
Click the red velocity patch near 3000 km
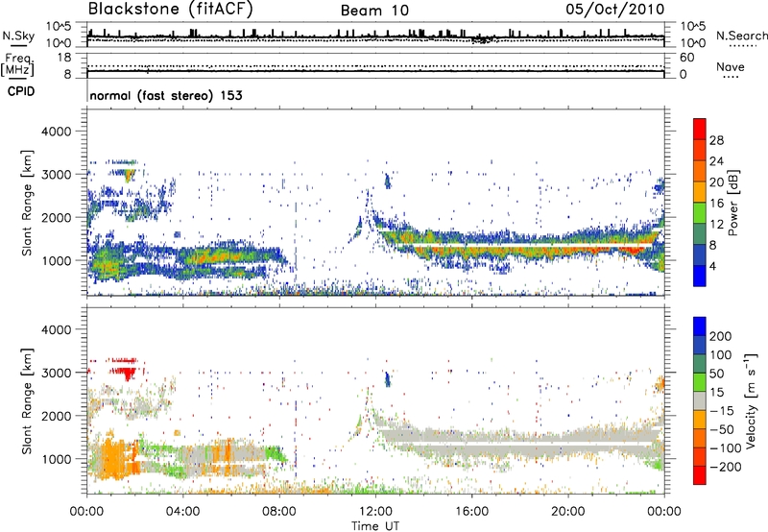coord(128,373)
